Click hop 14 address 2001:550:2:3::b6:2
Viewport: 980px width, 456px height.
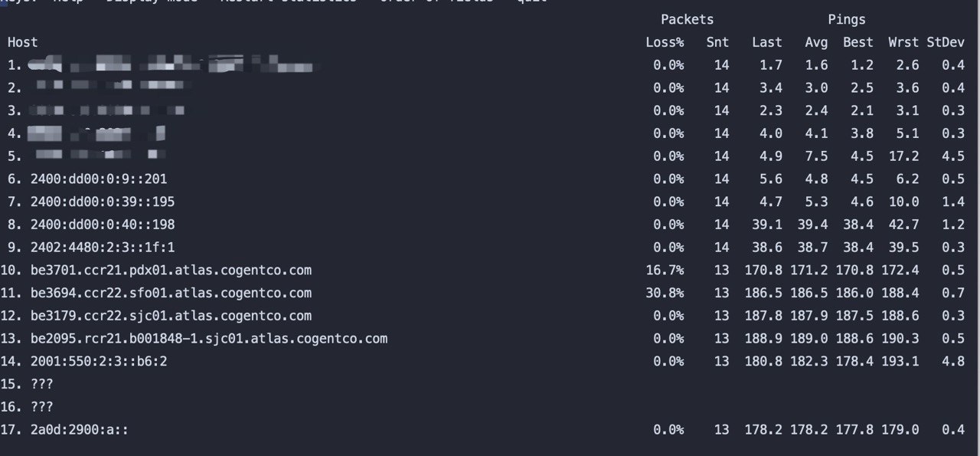pyautogui.click(x=99, y=361)
